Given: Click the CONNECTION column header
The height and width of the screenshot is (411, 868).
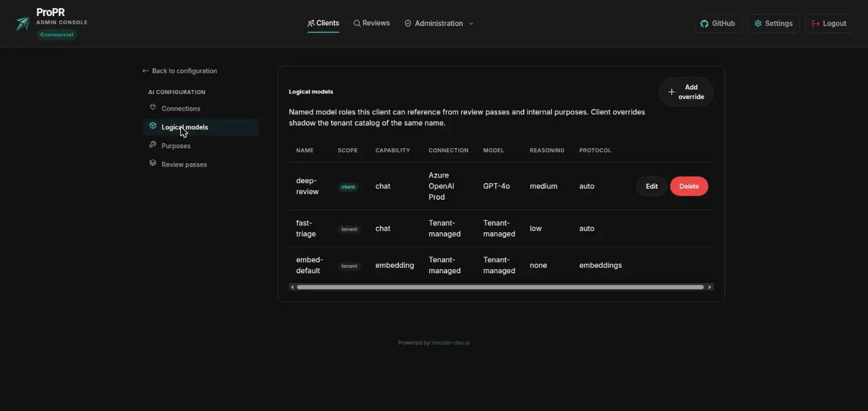Looking at the screenshot, I should [448, 150].
